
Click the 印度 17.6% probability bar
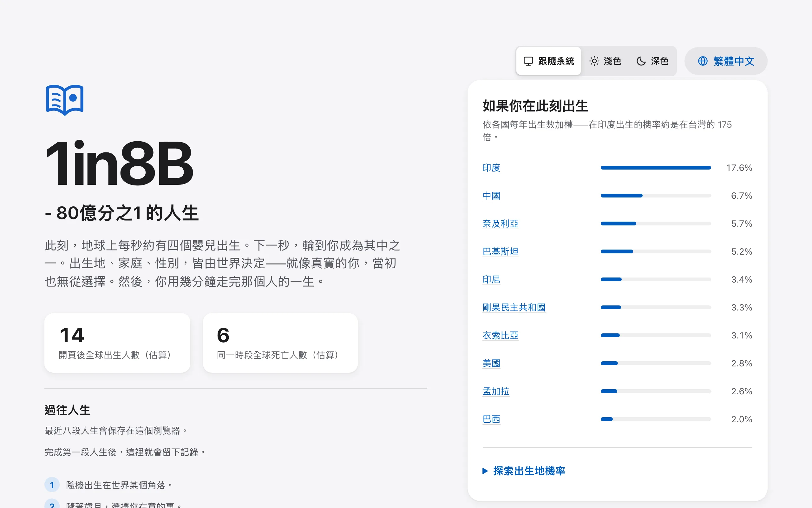point(656,168)
